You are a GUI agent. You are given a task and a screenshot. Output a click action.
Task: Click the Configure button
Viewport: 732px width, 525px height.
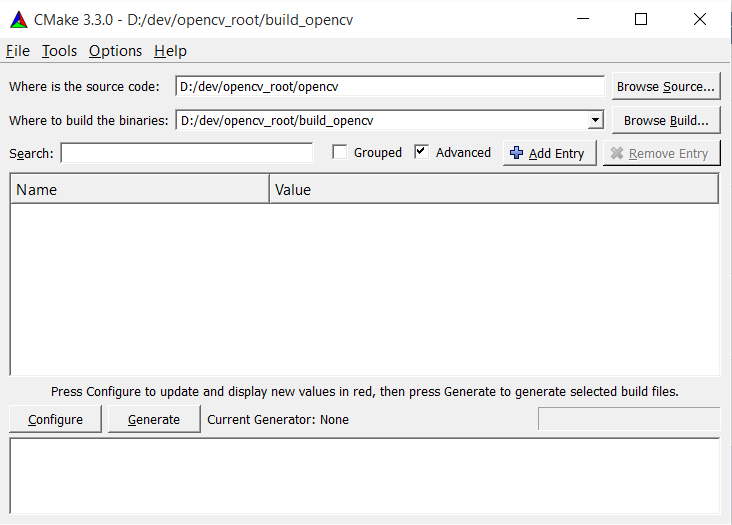pyautogui.click(x=55, y=419)
